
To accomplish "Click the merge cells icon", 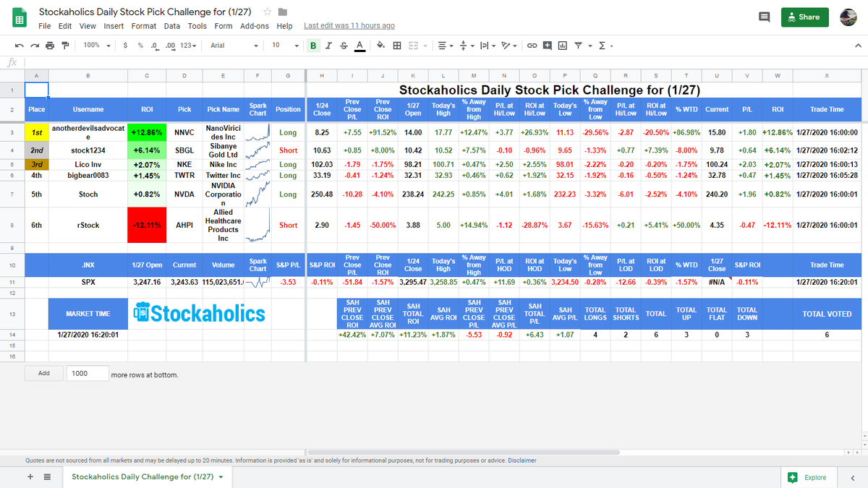I will (x=413, y=46).
